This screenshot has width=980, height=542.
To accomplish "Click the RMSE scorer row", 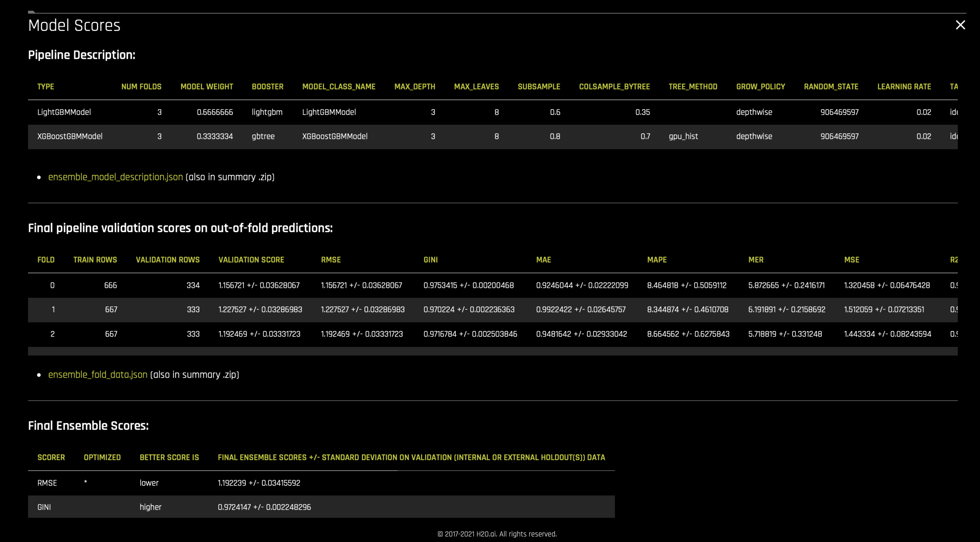I will pos(47,483).
